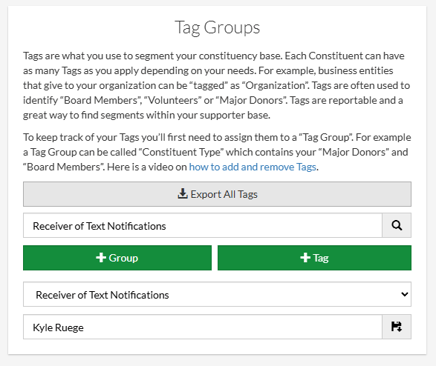Viewport: 436px width, 366px height.
Task: Click the paragraph starting To keep track
Action: pos(217,152)
